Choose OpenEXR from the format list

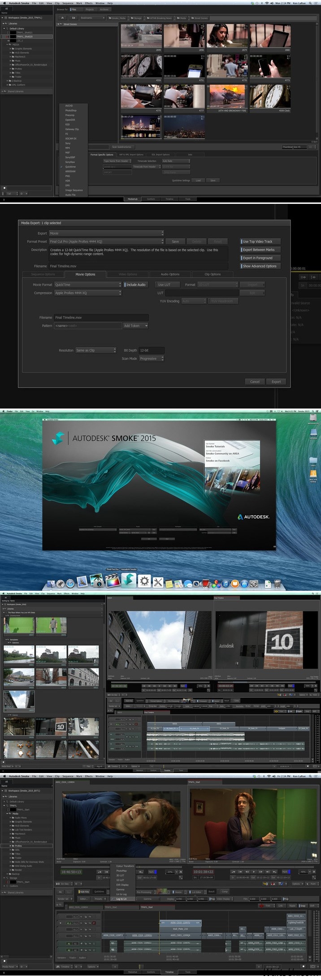70,120
